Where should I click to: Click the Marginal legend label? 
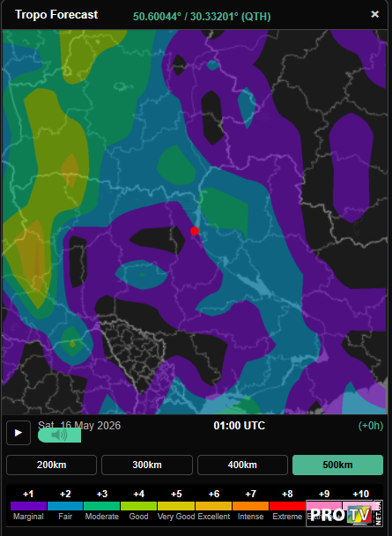coord(28,517)
